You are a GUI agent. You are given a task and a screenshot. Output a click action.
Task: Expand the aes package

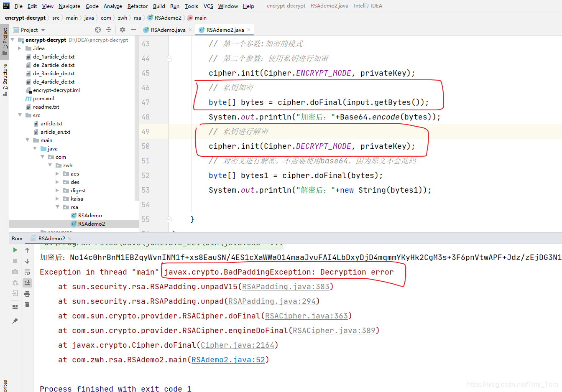click(57, 173)
